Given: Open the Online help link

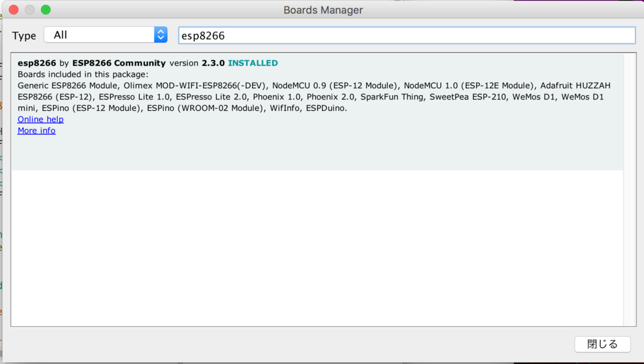Looking at the screenshot, I should 40,119.
